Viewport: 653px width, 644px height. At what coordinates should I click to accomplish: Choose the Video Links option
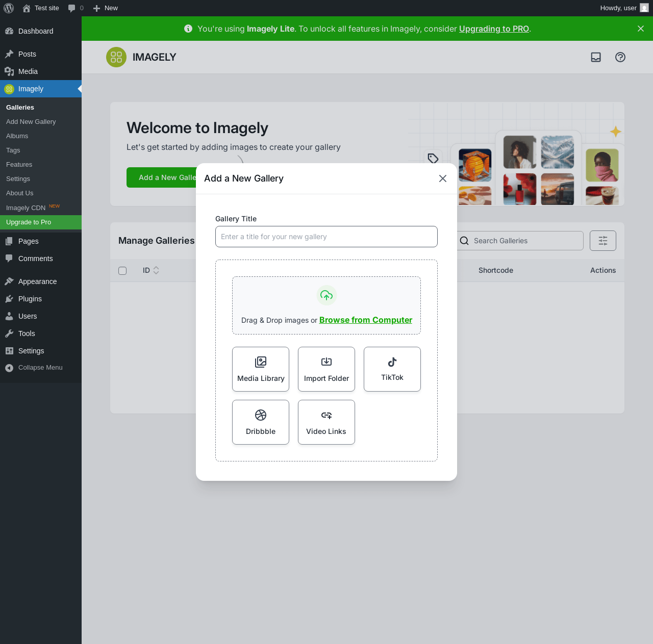pos(326,422)
